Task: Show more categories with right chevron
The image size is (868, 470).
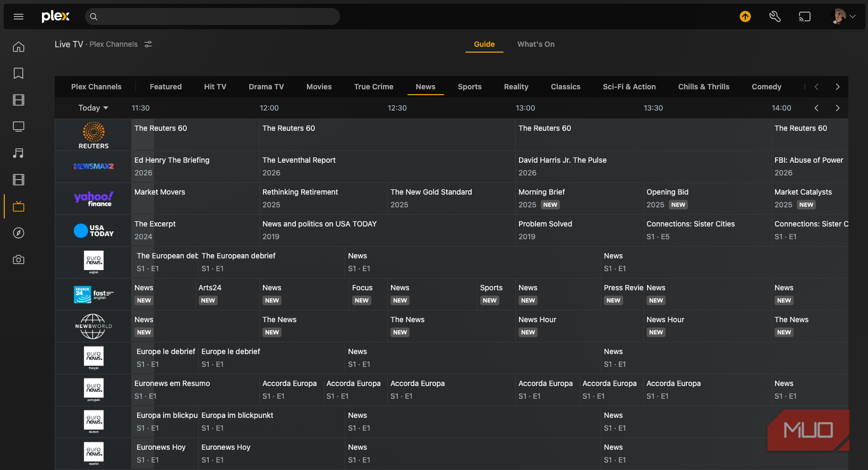Action: 838,87
